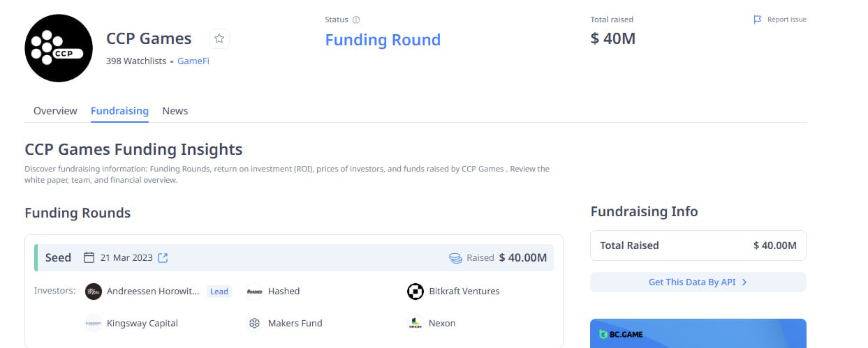Click the Bitkraft Ventures logo
868x348 pixels.
click(x=415, y=292)
